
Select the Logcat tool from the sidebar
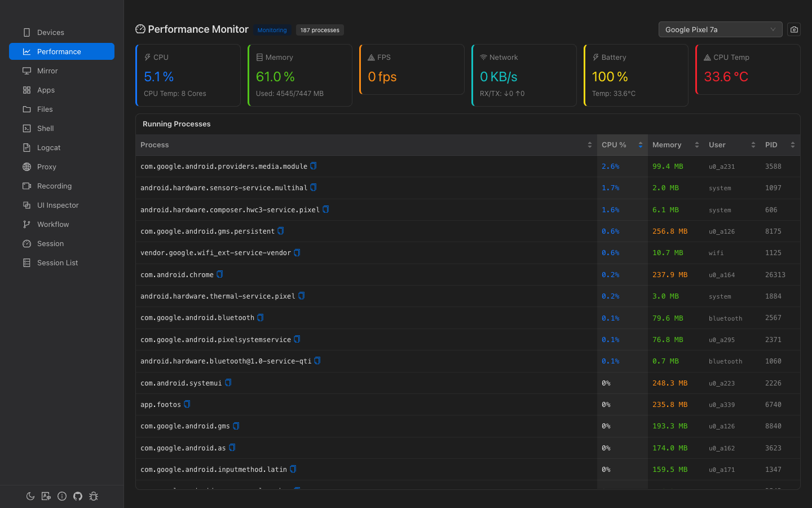(49, 147)
